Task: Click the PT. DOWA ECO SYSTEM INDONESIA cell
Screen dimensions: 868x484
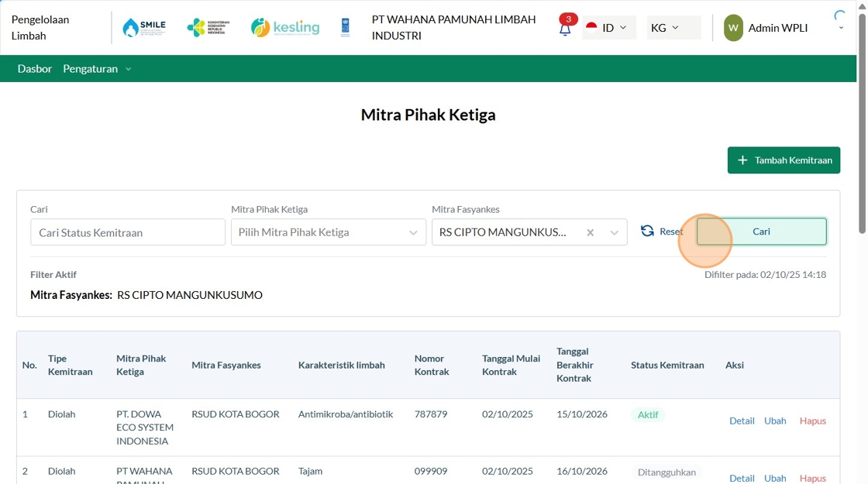Action: pyautogui.click(x=144, y=427)
